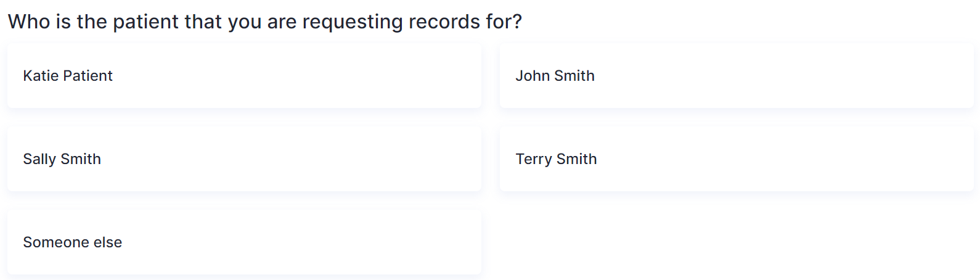Image resolution: width=980 pixels, height=280 pixels.
Task: Tap the Terry Smith name label
Action: pyautogui.click(x=556, y=159)
